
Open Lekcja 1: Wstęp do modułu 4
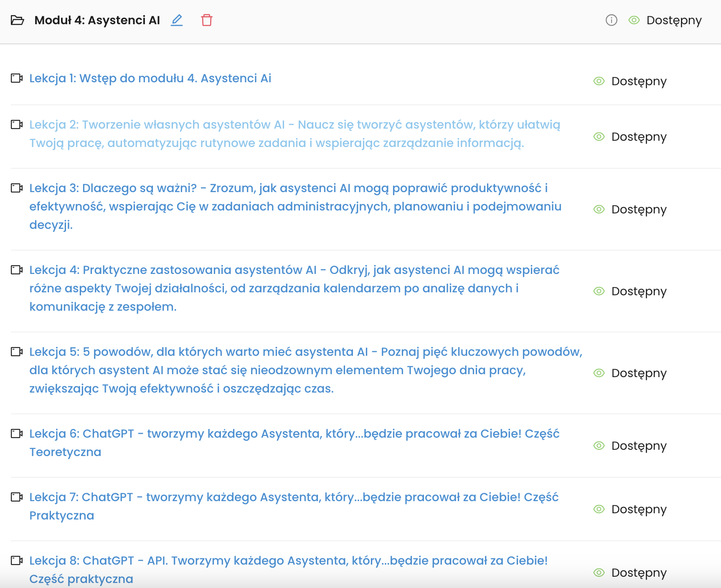click(x=150, y=79)
